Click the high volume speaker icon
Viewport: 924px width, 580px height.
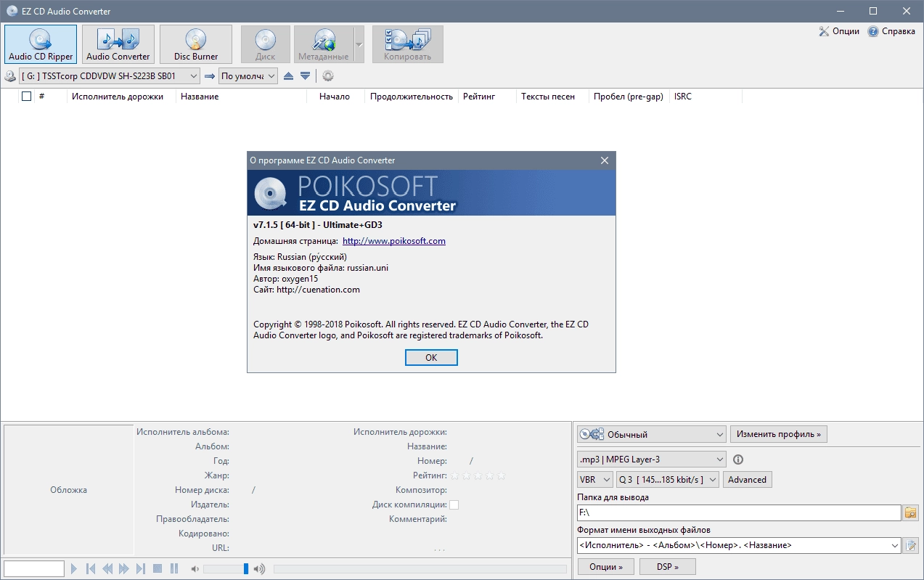260,568
